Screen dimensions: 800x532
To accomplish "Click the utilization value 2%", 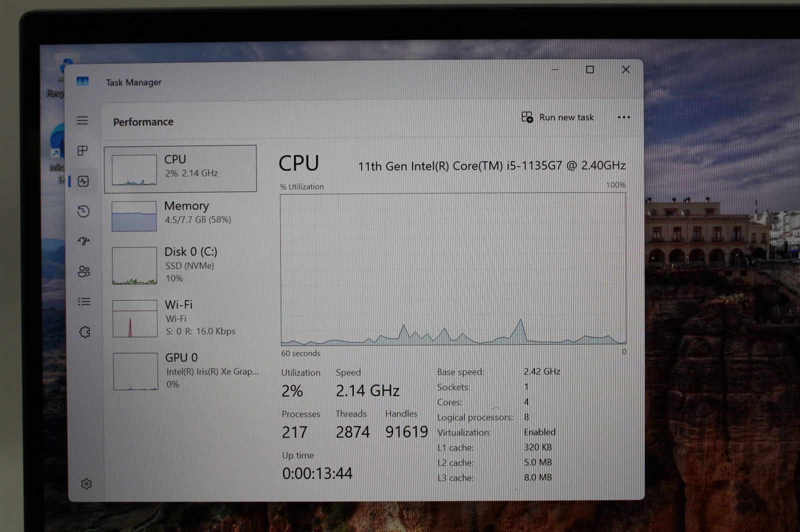I will tap(292, 390).
